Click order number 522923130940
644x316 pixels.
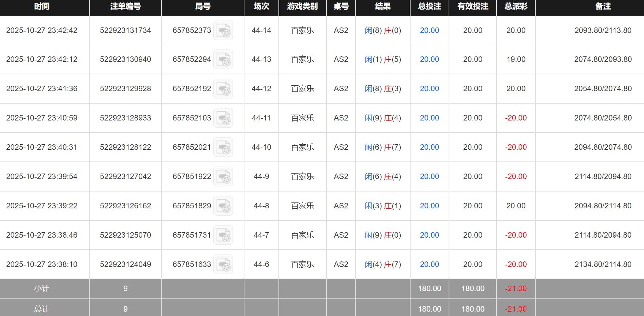(126, 59)
